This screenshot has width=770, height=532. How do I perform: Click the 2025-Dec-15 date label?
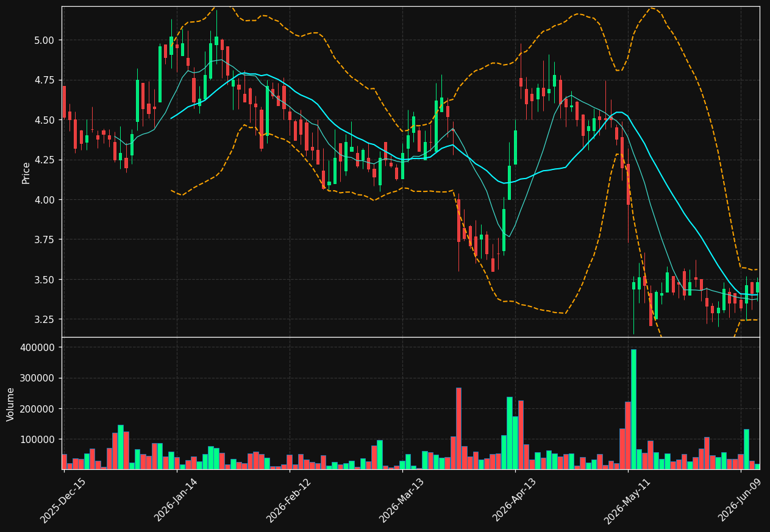pyautogui.click(x=63, y=500)
